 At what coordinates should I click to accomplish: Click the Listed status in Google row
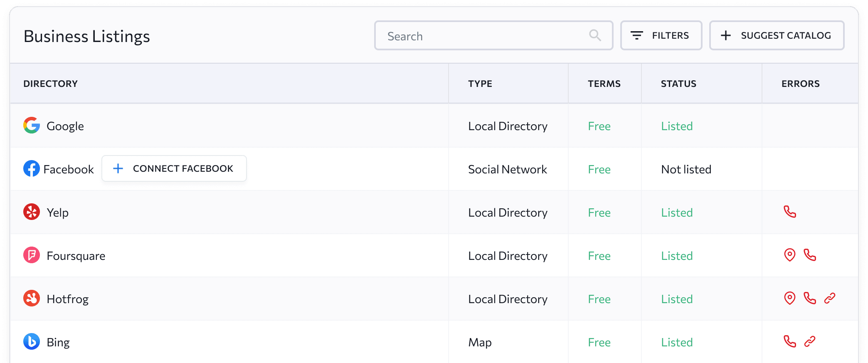click(x=677, y=126)
